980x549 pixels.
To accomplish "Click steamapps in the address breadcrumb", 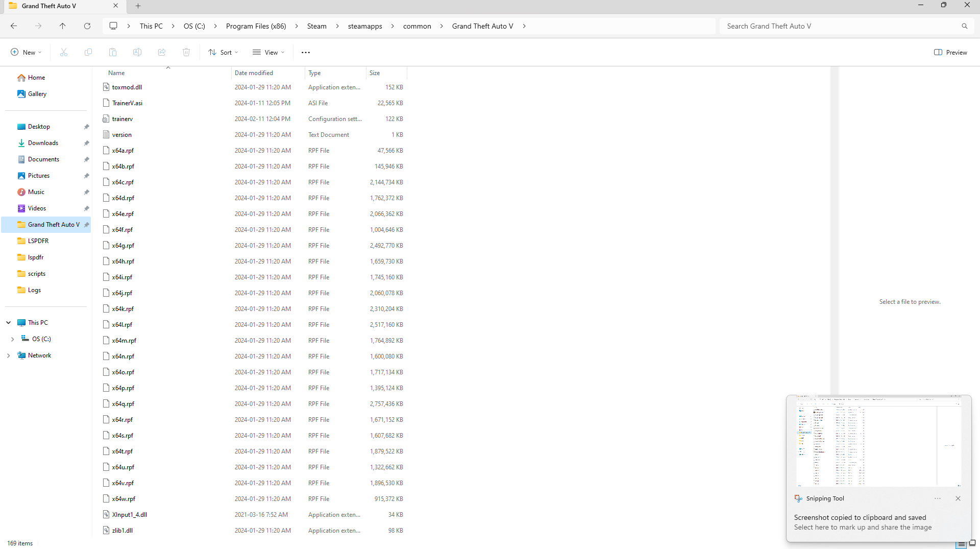I will point(365,26).
